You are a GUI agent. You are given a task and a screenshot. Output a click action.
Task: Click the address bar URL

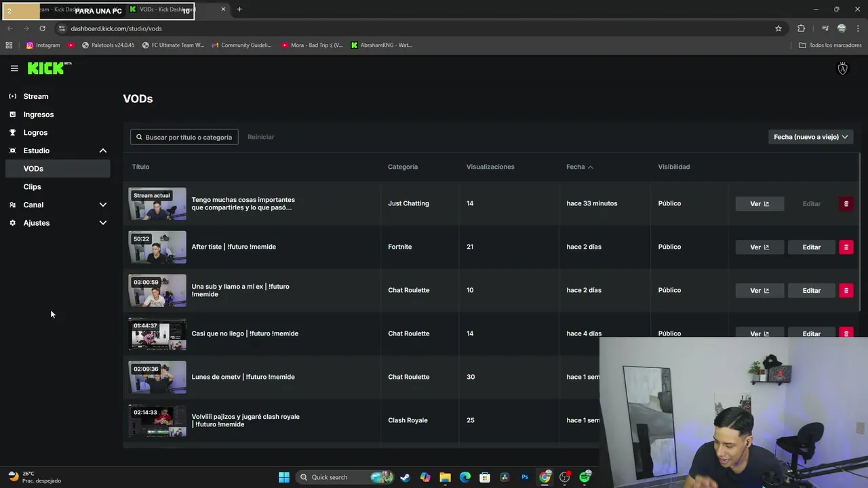pos(116,28)
